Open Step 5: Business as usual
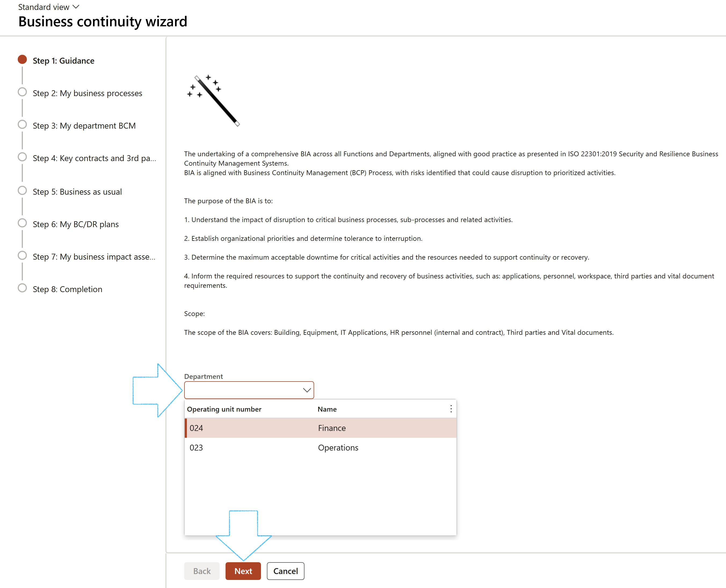The image size is (726, 588). [77, 192]
